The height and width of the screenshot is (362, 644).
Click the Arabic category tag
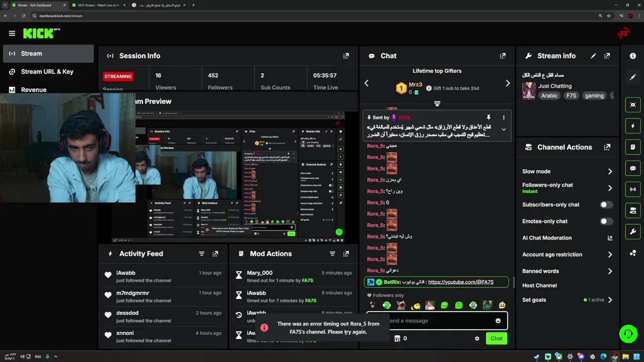pos(549,96)
